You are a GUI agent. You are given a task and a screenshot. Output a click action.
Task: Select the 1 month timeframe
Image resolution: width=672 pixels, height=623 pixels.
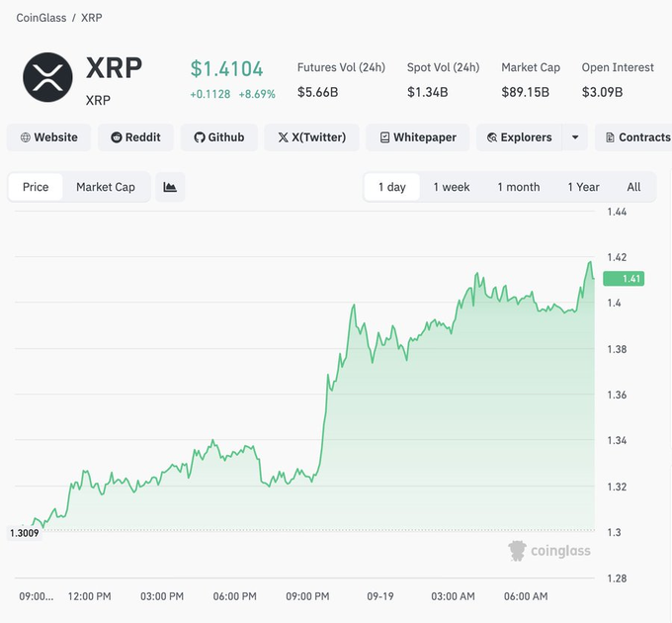click(519, 187)
